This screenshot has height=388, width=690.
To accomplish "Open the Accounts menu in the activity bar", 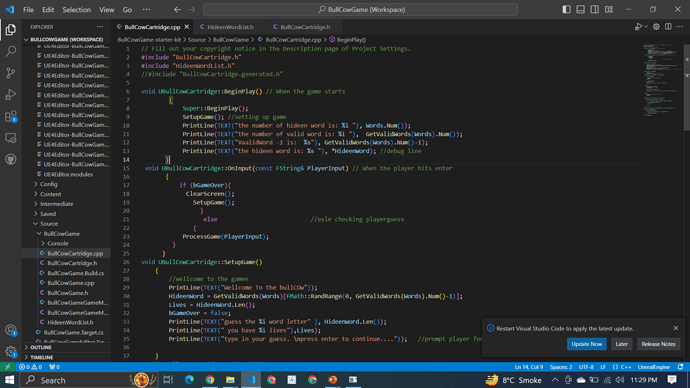I will pos(11,330).
